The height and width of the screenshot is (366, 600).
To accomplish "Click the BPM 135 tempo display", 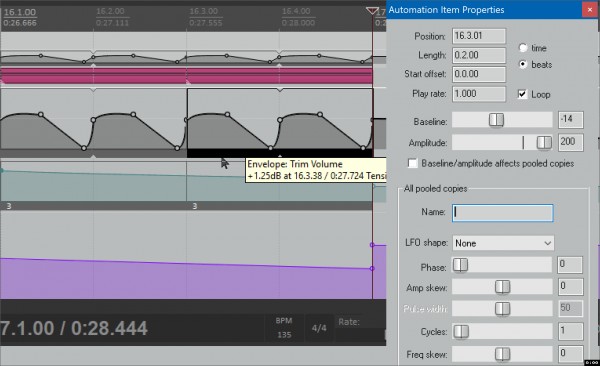I will [284, 328].
